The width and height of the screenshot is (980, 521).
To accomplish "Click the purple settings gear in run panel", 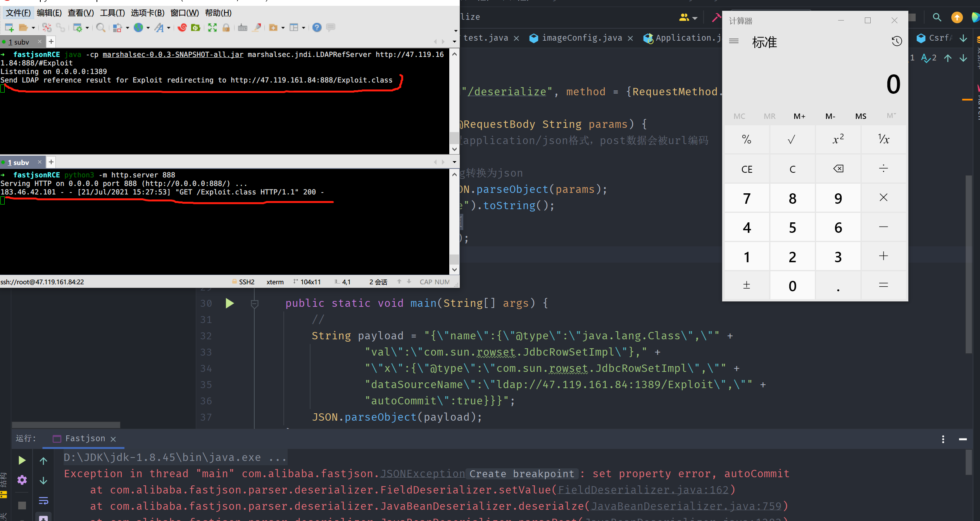I will click(x=22, y=480).
